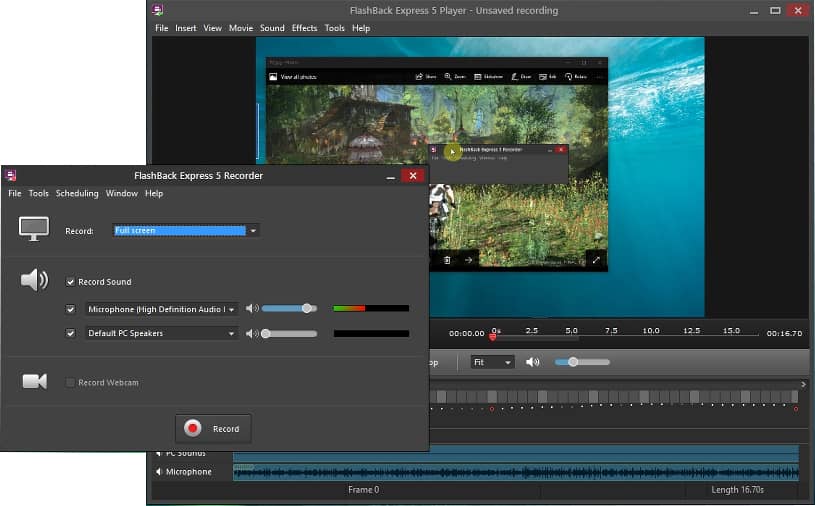The height and width of the screenshot is (506, 815).
Task: Click the large speaker icon beside Record Sound
Action: 34,280
